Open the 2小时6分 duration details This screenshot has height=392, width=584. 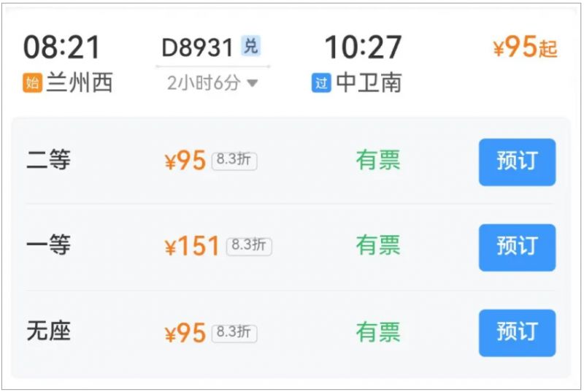204,82
